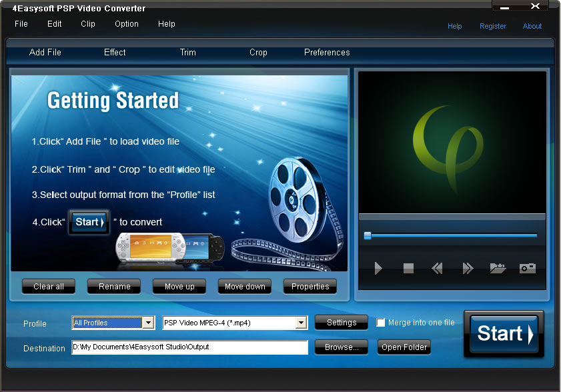Click the Open Folder button
561x392 pixels.
(404, 347)
